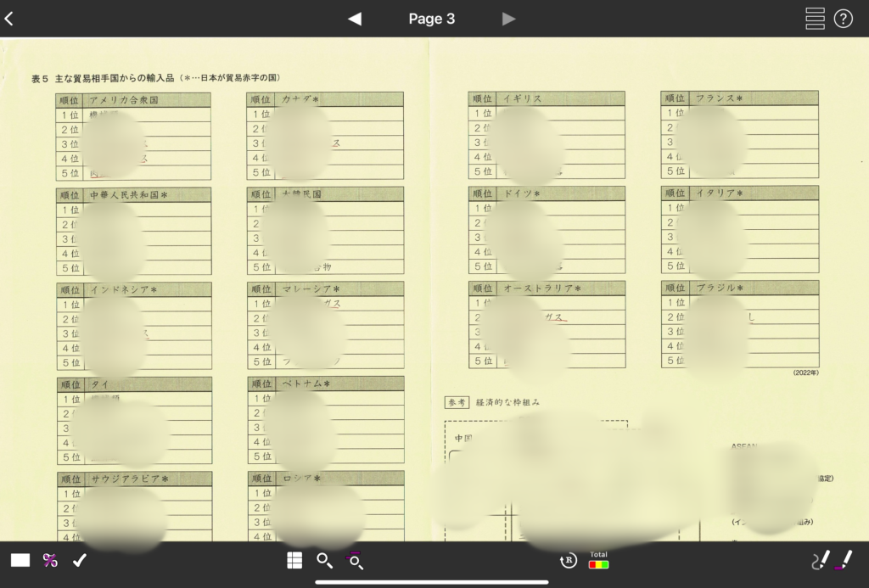Go to the previous page arrow
The width and height of the screenshot is (869, 588).
pyautogui.click(x=355, y=19)
